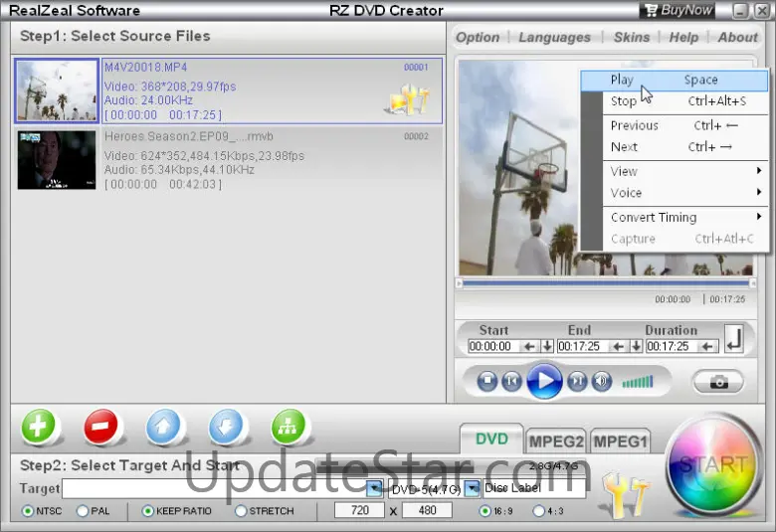Open the Languages menu

pyautogui.click(x=554, y=37)
